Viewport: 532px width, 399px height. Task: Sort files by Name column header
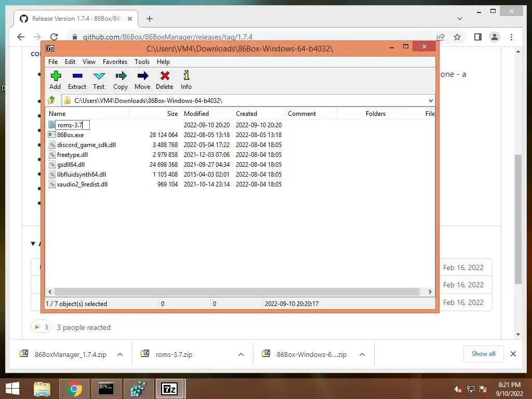[x=87, y=114]
